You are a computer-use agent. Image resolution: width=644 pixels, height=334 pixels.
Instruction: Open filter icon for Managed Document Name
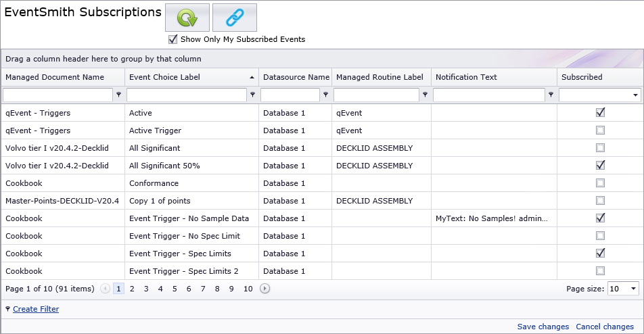click(x=118, y=95)
